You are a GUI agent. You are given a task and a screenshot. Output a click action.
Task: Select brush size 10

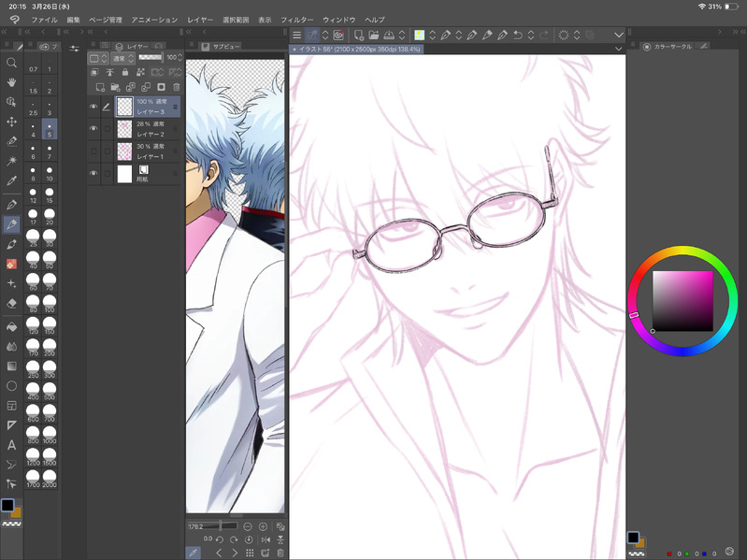(50, 173)
